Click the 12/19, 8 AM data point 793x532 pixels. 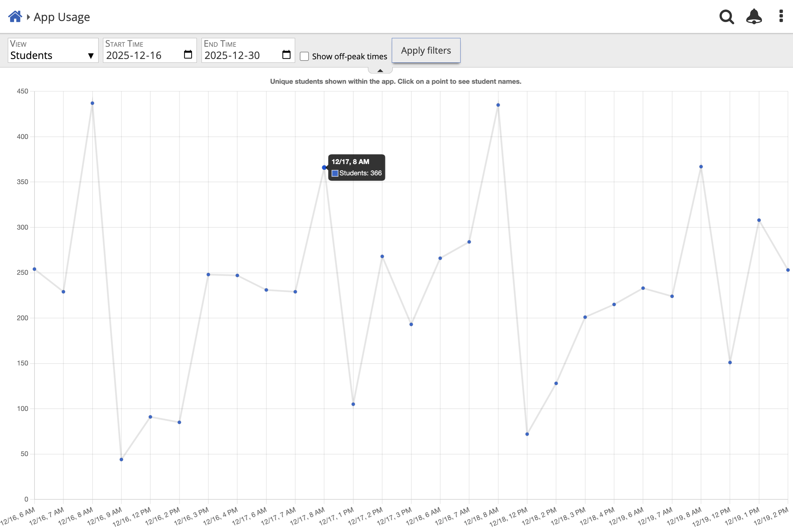pyautogui.click(x=701, y=167)
